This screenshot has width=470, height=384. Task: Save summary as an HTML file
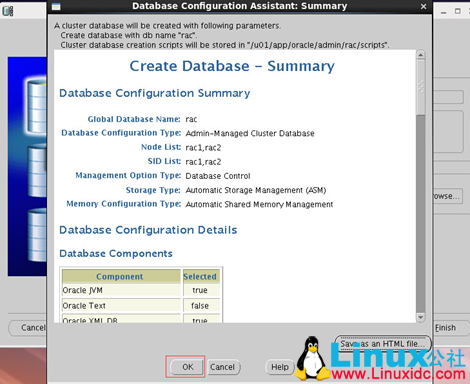click(x=383, y=344)
